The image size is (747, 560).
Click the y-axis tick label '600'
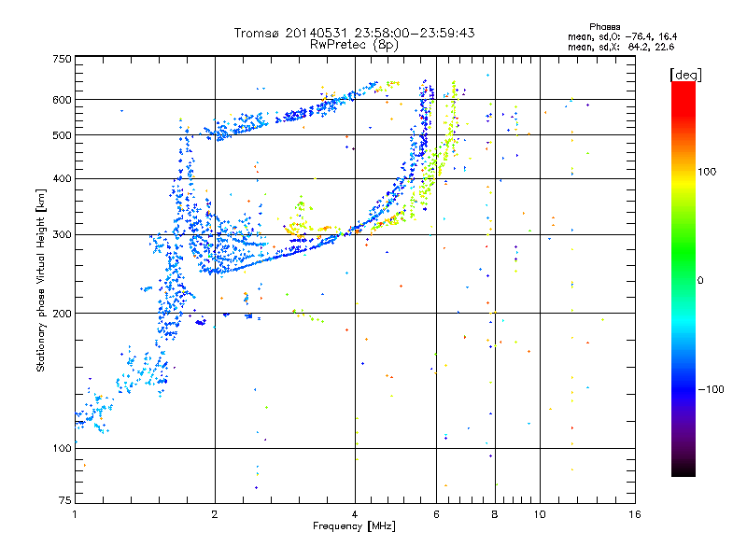pyautogui.click(x=62, y=100)
